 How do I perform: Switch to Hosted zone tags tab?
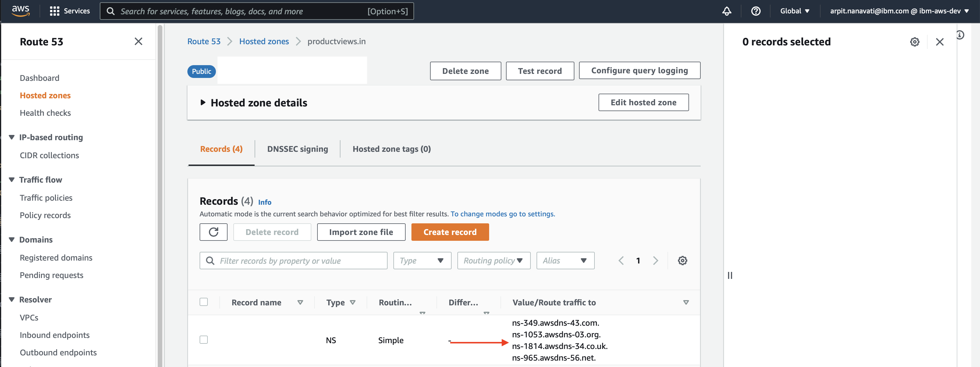(x=391, y=149)
